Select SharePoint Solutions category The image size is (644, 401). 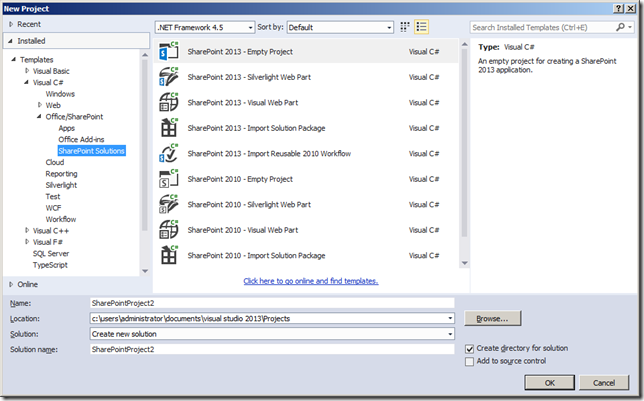coord(92,151)
